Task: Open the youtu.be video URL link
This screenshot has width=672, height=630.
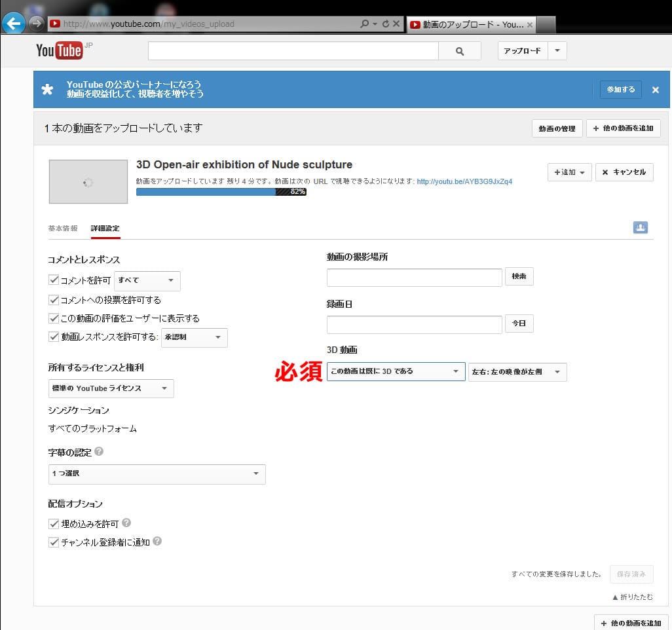Action: (464, 181)
